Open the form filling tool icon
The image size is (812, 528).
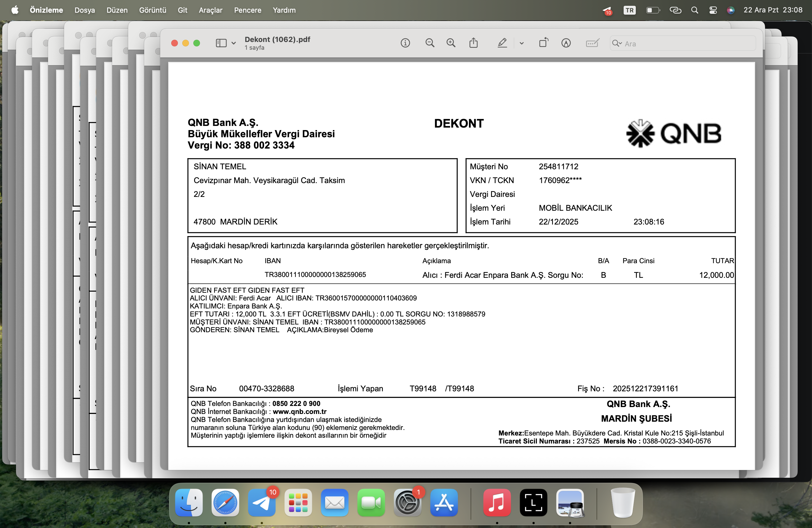pyautogui.click(x=592, y=43)
